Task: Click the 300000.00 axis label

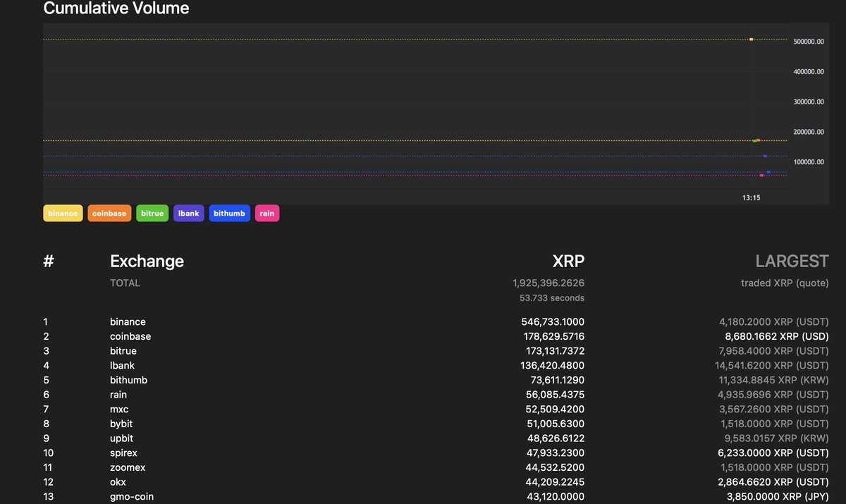Action: pos(809,102)
